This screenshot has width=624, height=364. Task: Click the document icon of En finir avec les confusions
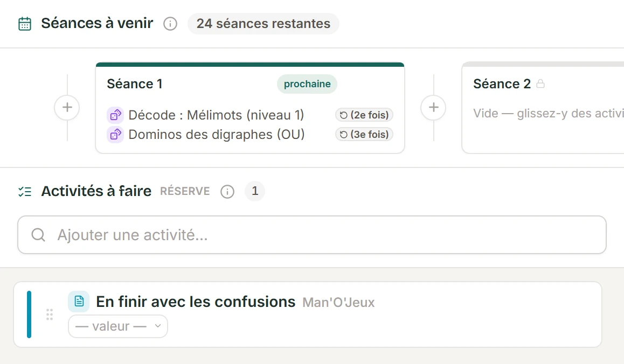coord(79,301)
